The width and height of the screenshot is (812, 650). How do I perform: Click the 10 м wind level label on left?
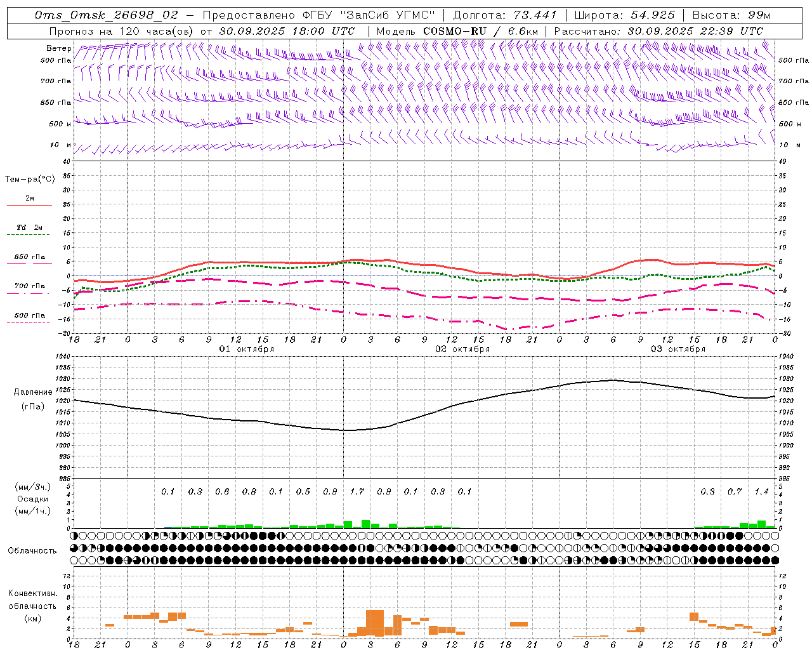click(61, 145)
